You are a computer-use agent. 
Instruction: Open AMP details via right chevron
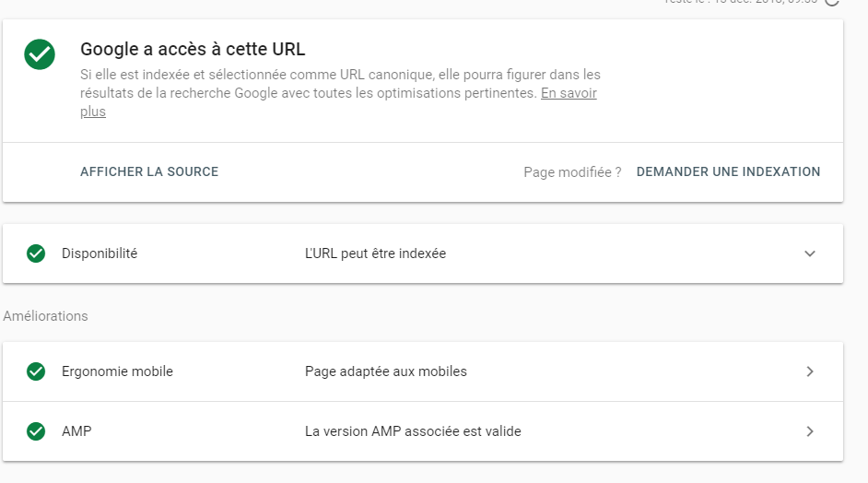pos(810,430)
